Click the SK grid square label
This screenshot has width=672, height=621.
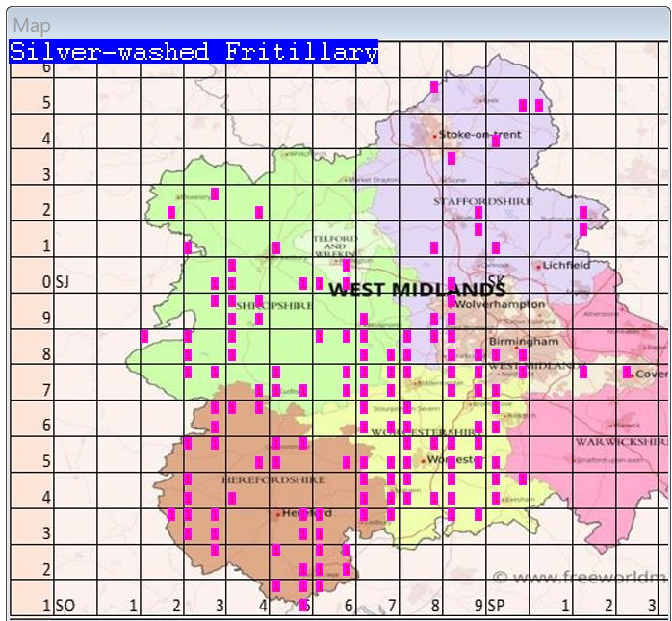point(497,281)
